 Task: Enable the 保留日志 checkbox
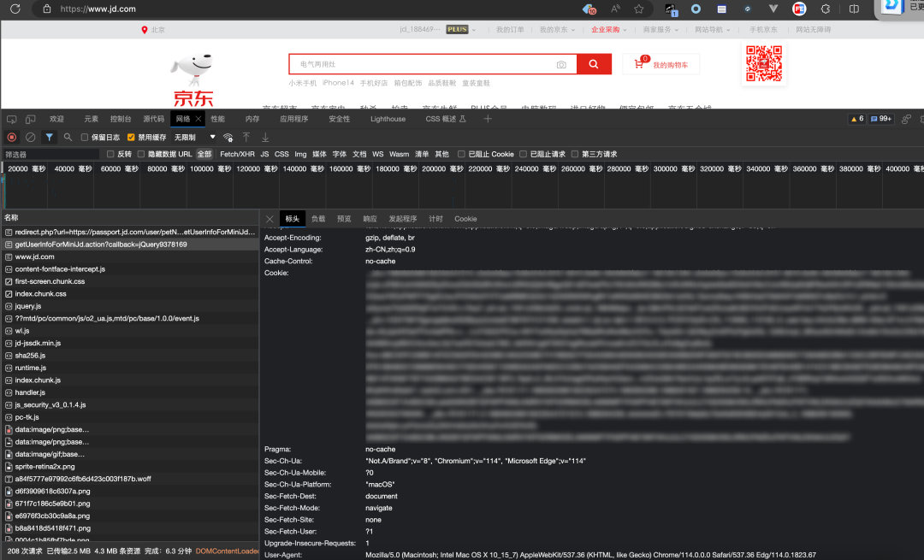pyautogui.click(x=84, y=137)
